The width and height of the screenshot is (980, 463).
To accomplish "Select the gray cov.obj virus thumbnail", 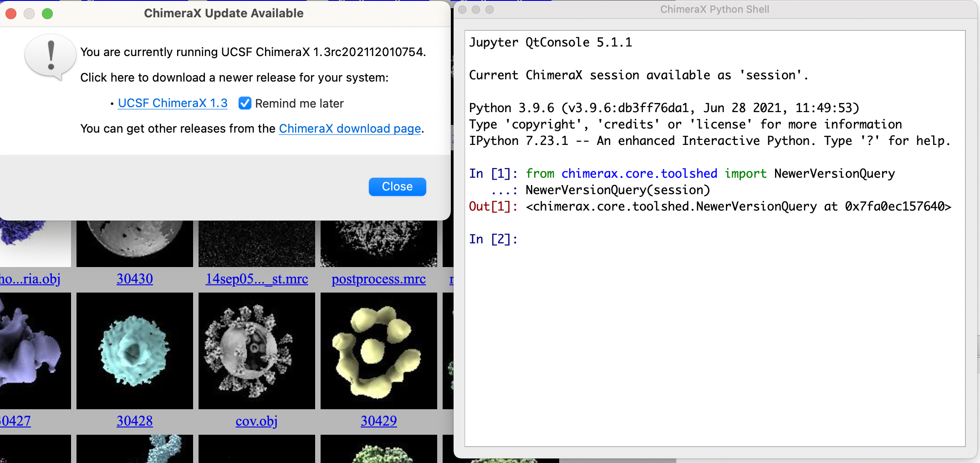I will pyautogui.click(x=256, y=351).
